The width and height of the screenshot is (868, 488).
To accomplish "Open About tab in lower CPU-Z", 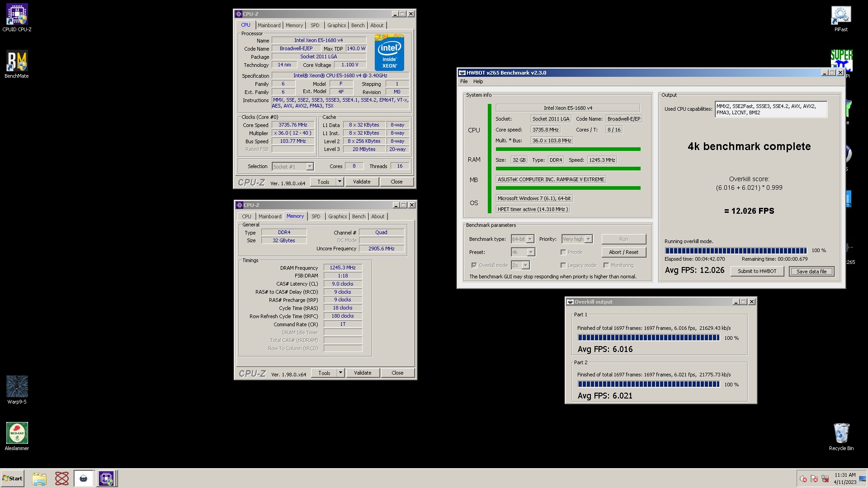I will [378, 216].
